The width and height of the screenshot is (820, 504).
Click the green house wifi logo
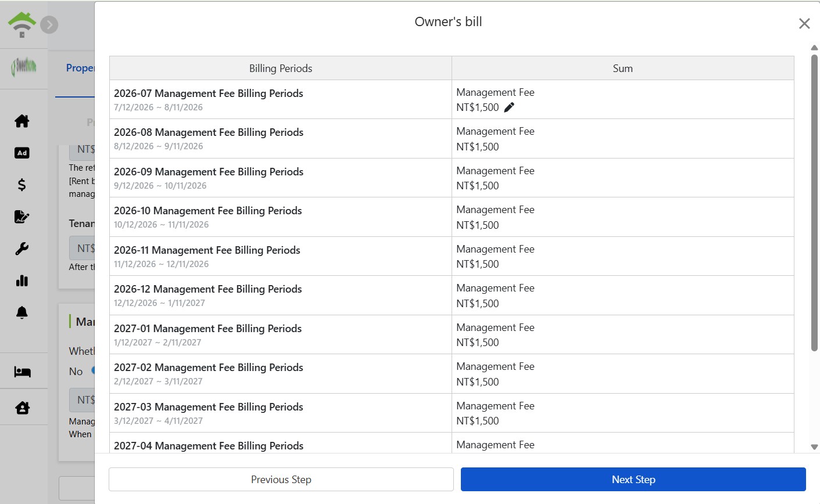(x=22, y=24)
